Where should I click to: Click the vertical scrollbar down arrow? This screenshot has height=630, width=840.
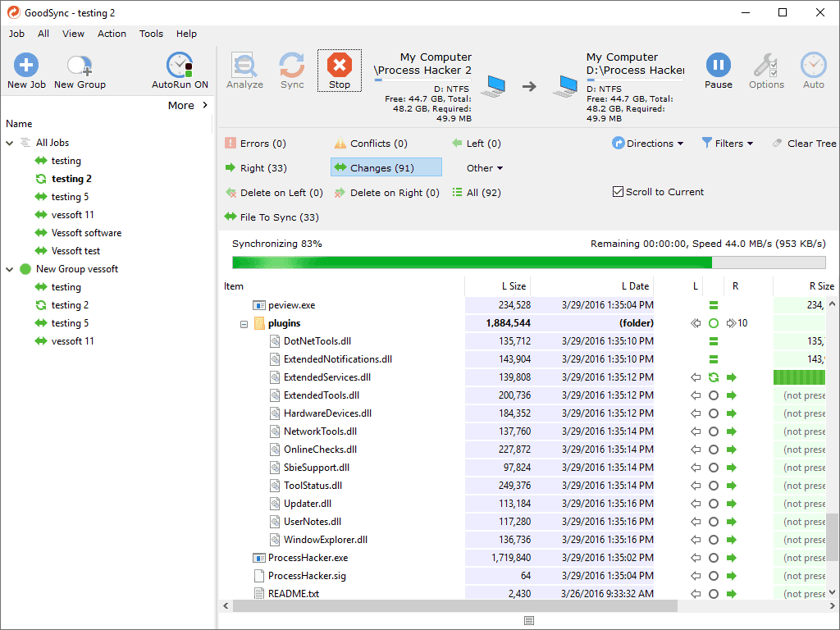[832, 592]
